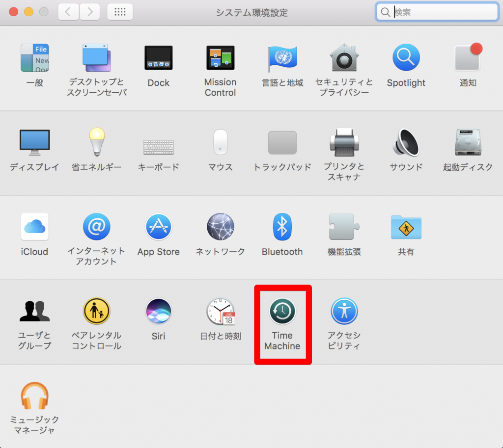Close the システム環境設定 window
The width and height of the screenshot is (503, 448).
(x=13, y=12)
